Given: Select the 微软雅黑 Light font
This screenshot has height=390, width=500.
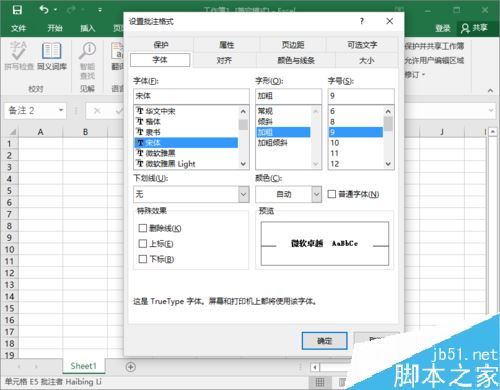Looking at the screenshot, I should pos(187,164).
